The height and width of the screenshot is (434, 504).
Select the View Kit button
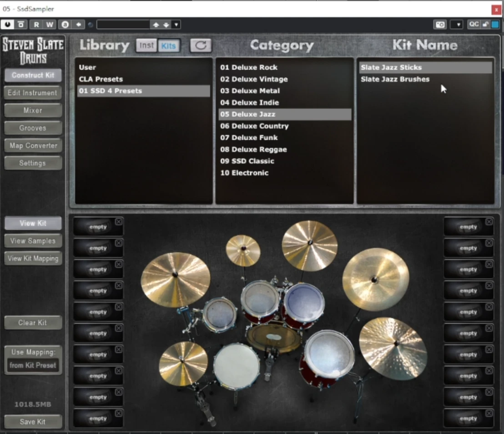33,223
